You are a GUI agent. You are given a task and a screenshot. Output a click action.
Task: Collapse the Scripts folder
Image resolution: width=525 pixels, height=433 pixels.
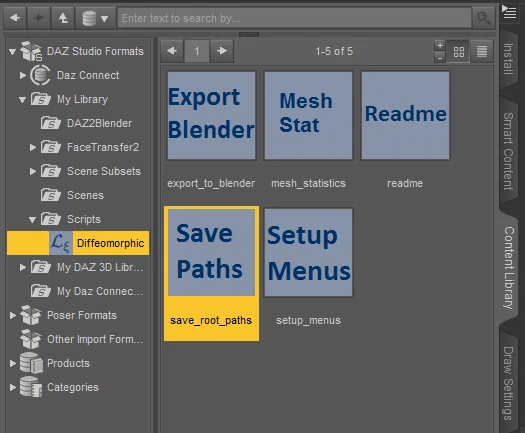(x=32, y=220)
